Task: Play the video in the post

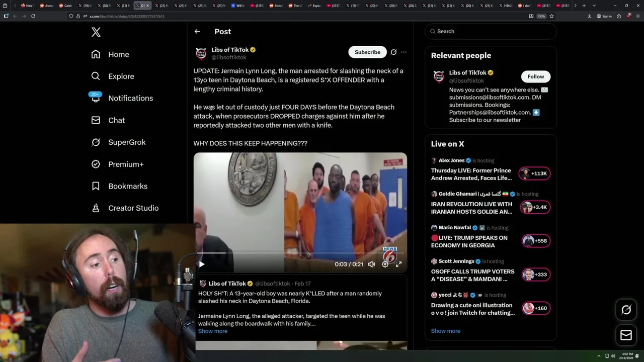Action: (201, 264)
